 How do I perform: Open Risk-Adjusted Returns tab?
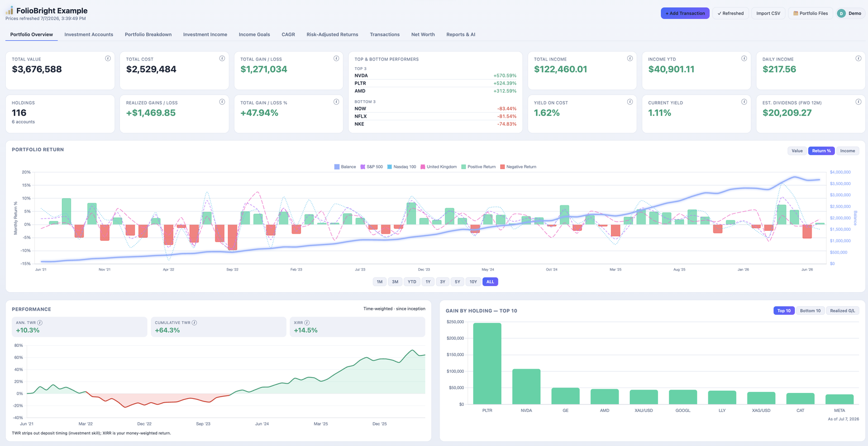[332, 35]
